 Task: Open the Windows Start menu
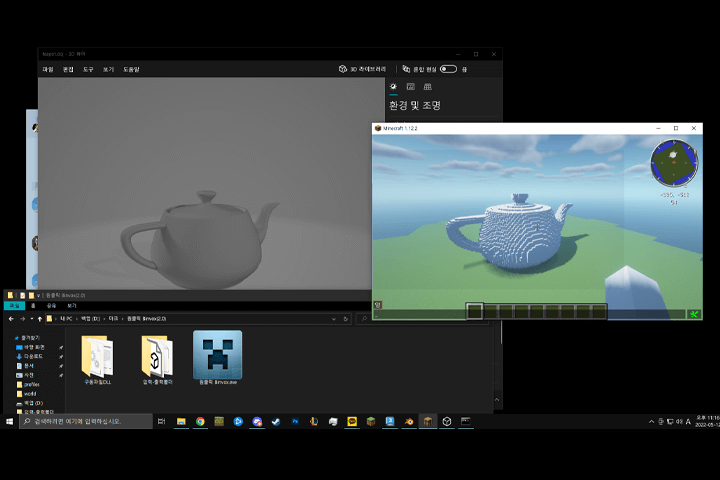[10, 421]
